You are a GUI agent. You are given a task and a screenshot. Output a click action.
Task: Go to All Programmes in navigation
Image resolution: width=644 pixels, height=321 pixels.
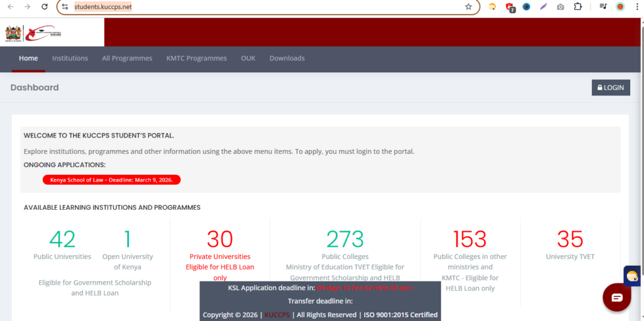[x=127, y=58]
